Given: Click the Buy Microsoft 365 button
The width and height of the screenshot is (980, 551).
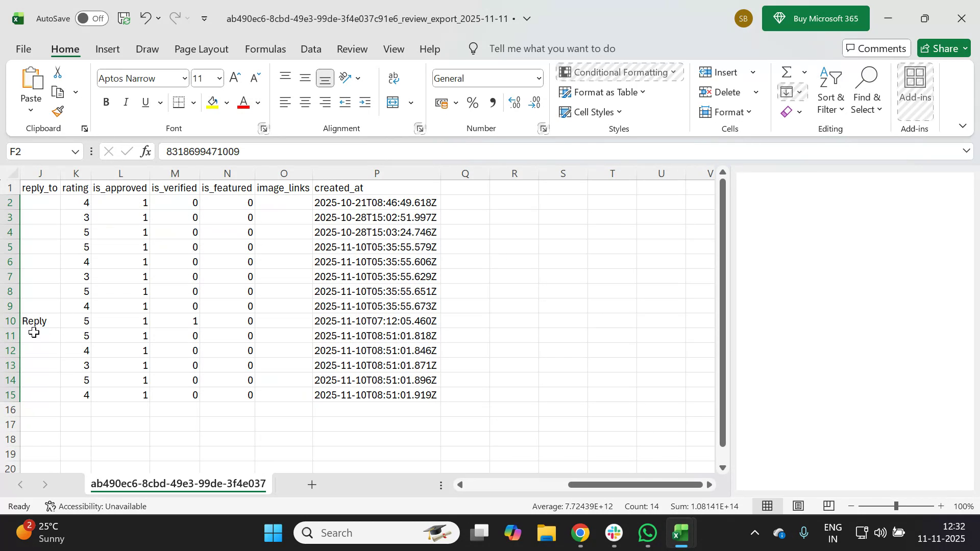Looking at the screenshot, I should point(815,18).
